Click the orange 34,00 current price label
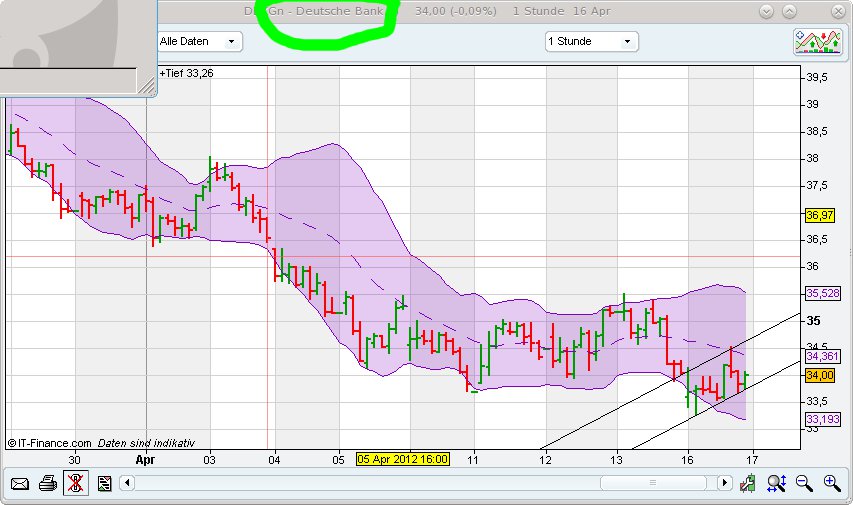This screenshot has height=505, width=853. point(820,375)
